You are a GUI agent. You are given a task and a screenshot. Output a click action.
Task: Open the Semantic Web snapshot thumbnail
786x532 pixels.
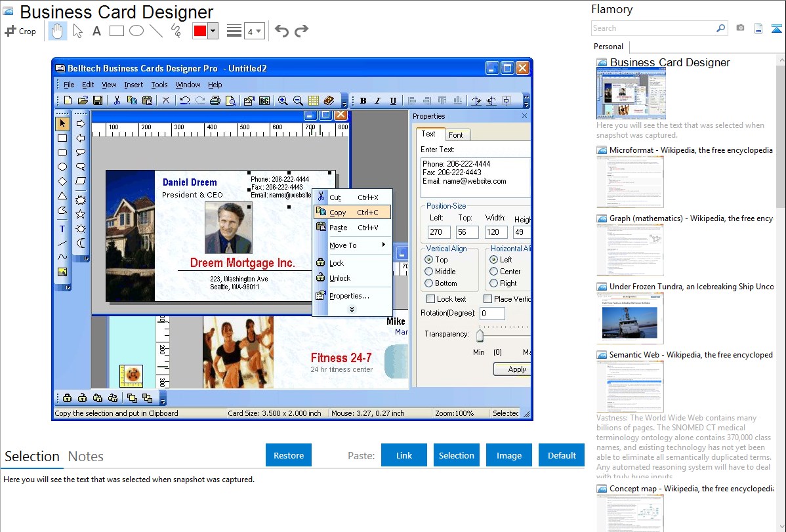click(x=630, y=386)
